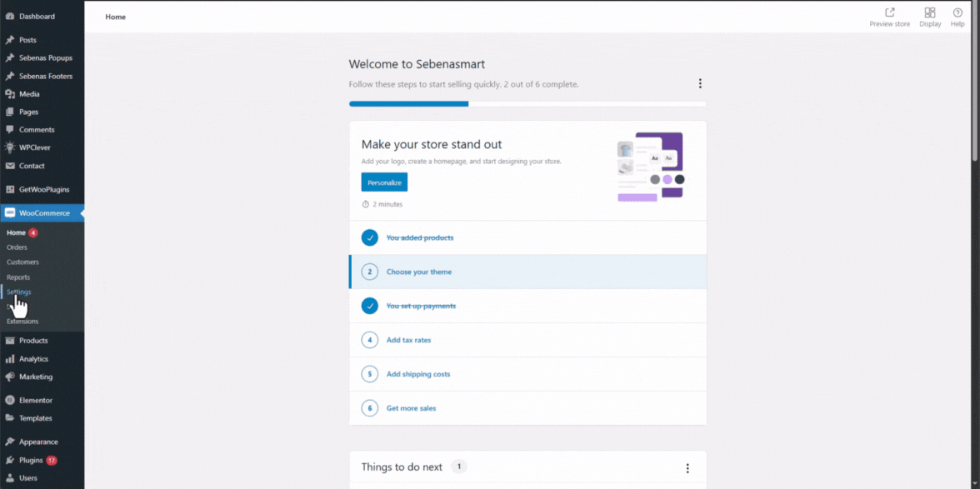Click the Sebenas Popups pin icon

click(x=10, y=58)
